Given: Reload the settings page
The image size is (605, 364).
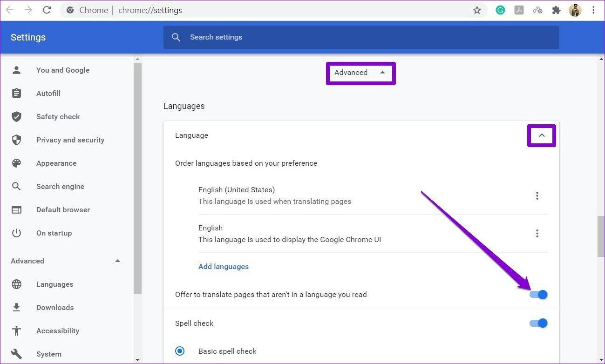Looking at the screenshot, I should pyautogui.click(x=47, y=10).
